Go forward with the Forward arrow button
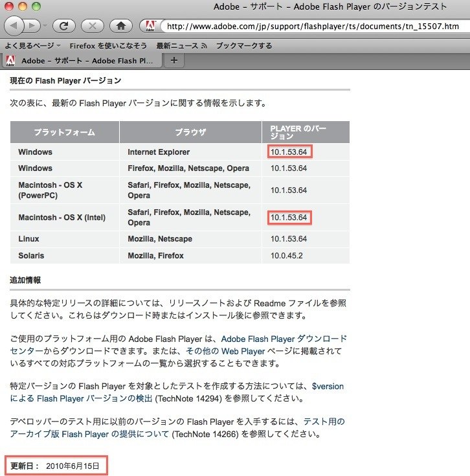Viewport: 470px width, 476px height. click(x=32, y=26)
